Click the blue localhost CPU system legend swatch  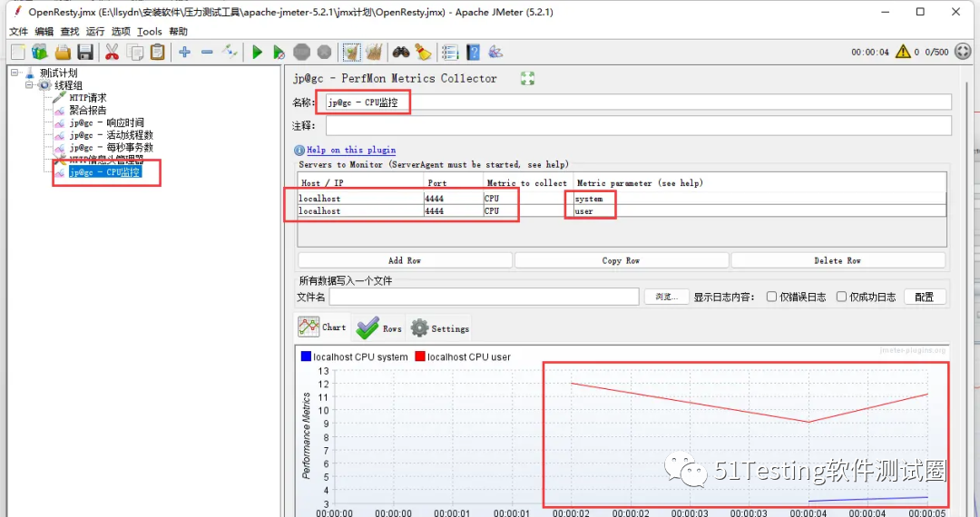pyautogui.click(x=306, y=356)
